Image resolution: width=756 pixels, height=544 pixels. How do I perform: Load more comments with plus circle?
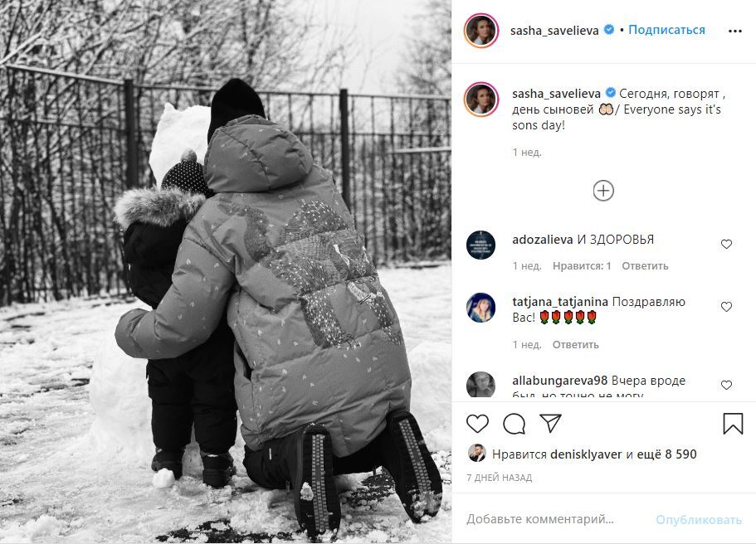click(603, 191)
